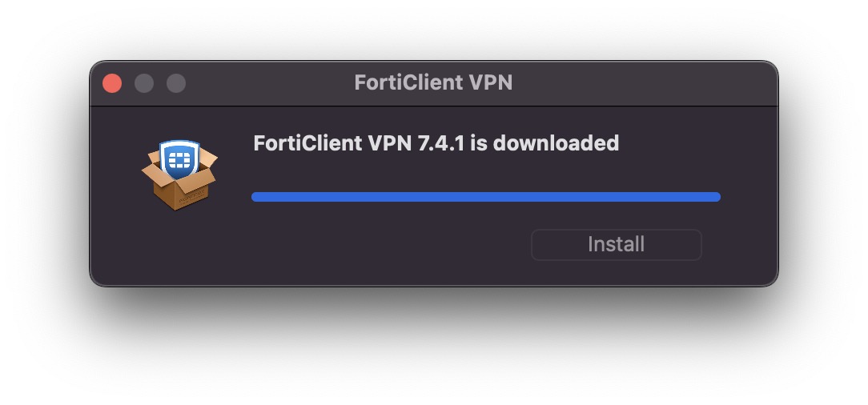The image size is (868, 405).
Task: Click the FortiClient package box icon
Action: [x=179, y=174]
